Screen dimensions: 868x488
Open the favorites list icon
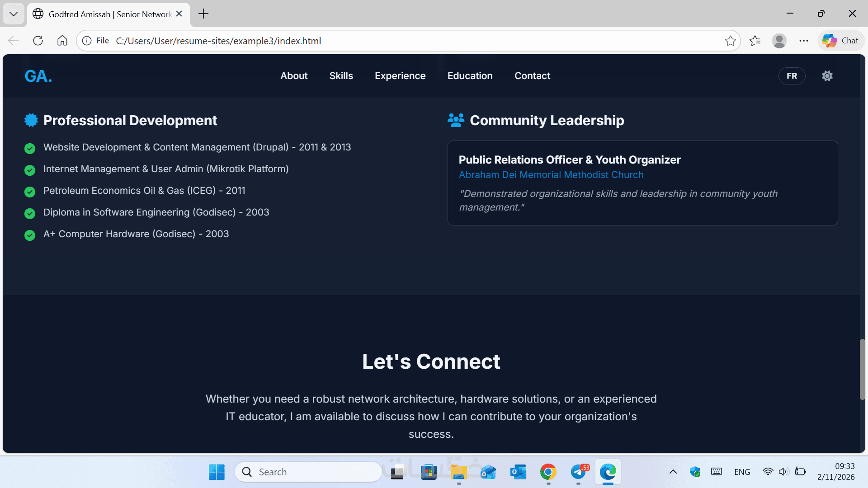click(755, 41)
